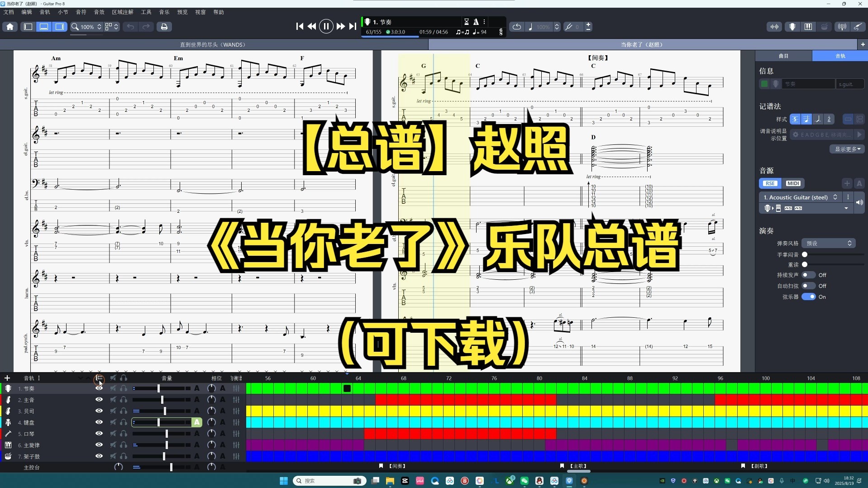Viewport: 868px width, 488px height.
Task: Select the 音轨 inspector tab
Action: pyautogui.click(x=840, y=56)
